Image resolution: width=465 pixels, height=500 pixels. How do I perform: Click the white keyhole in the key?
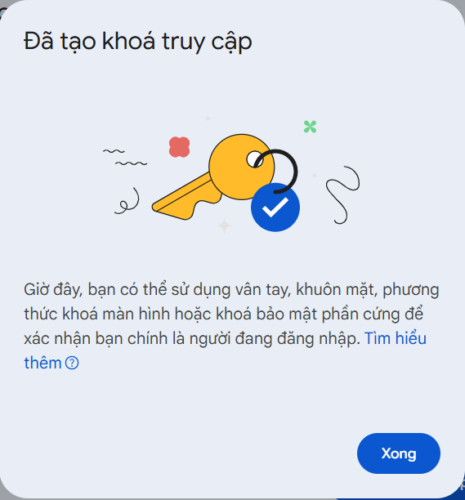[255, 159]
